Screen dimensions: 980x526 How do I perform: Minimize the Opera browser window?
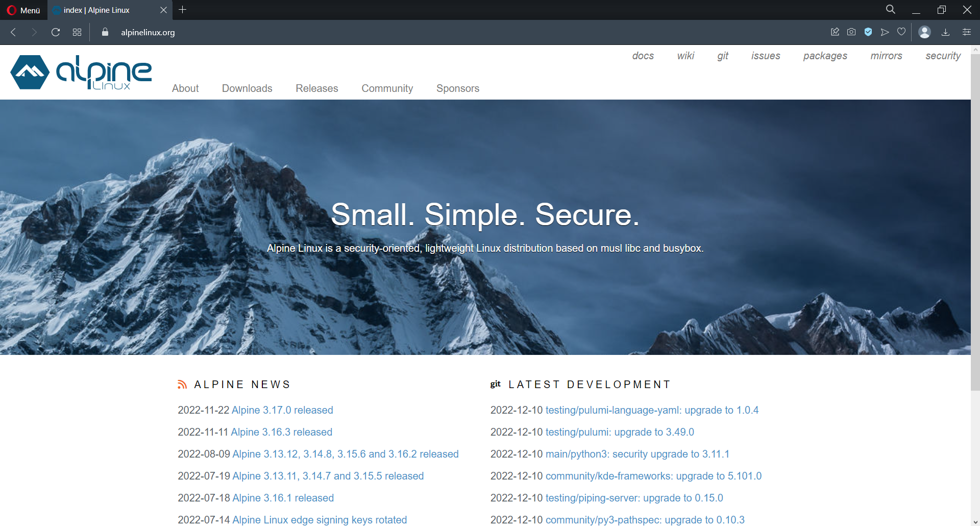pos(916,10)
